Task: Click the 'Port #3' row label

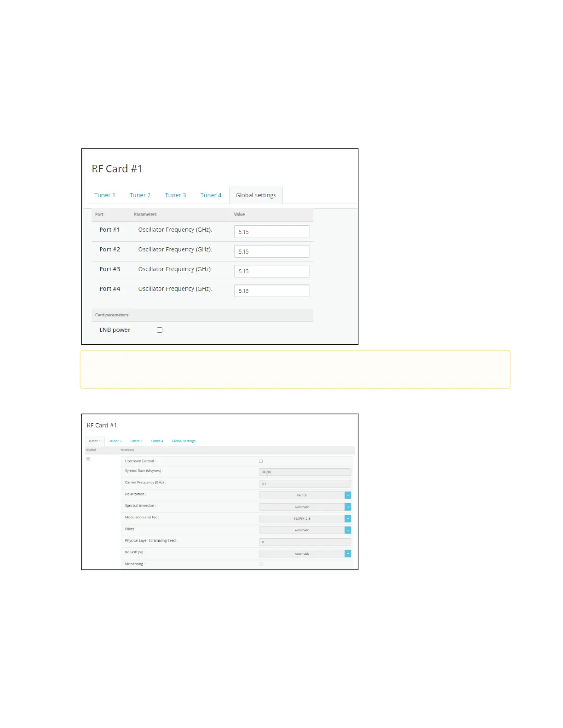Action: coord(109,269)
